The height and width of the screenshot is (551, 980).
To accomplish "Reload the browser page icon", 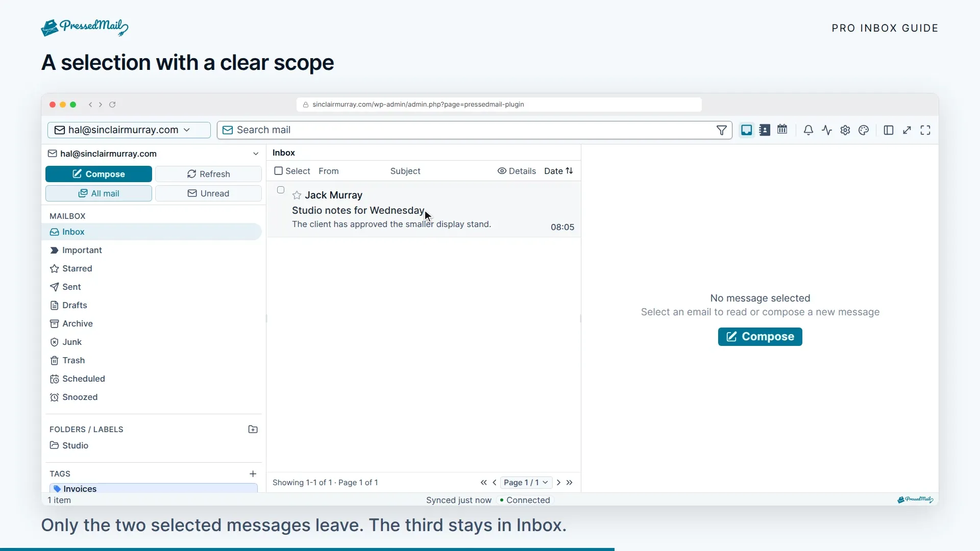I will click(x=112, y=105).
